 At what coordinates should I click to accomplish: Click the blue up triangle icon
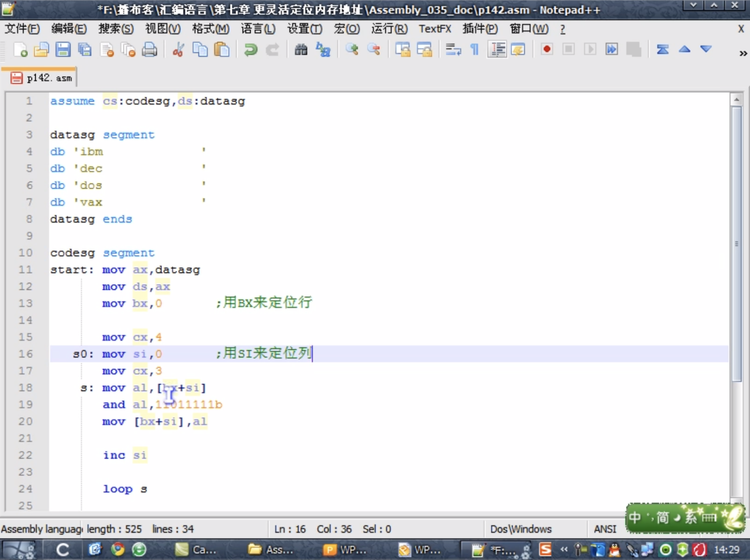684,49
